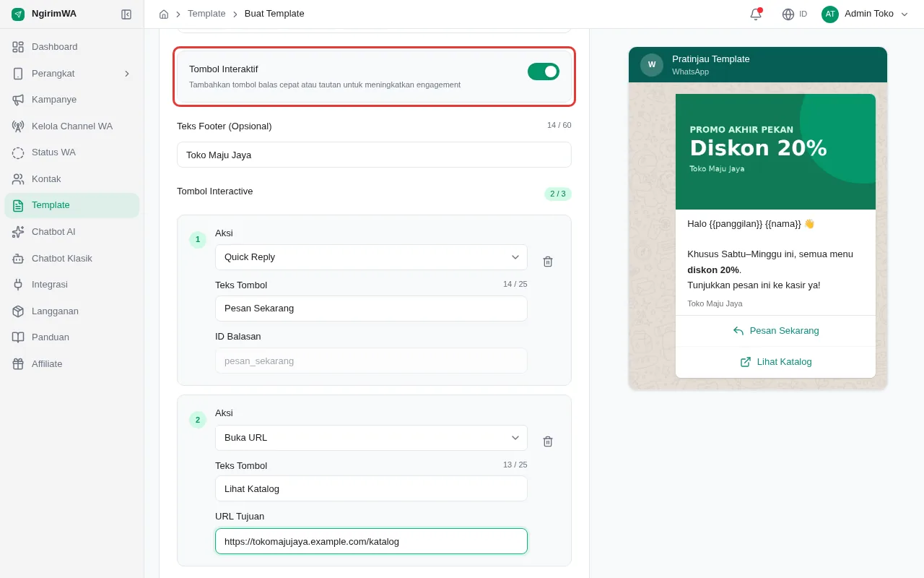Click the Dashboard grid icon
Screen dimensions: 924x578
click(18, 47)
